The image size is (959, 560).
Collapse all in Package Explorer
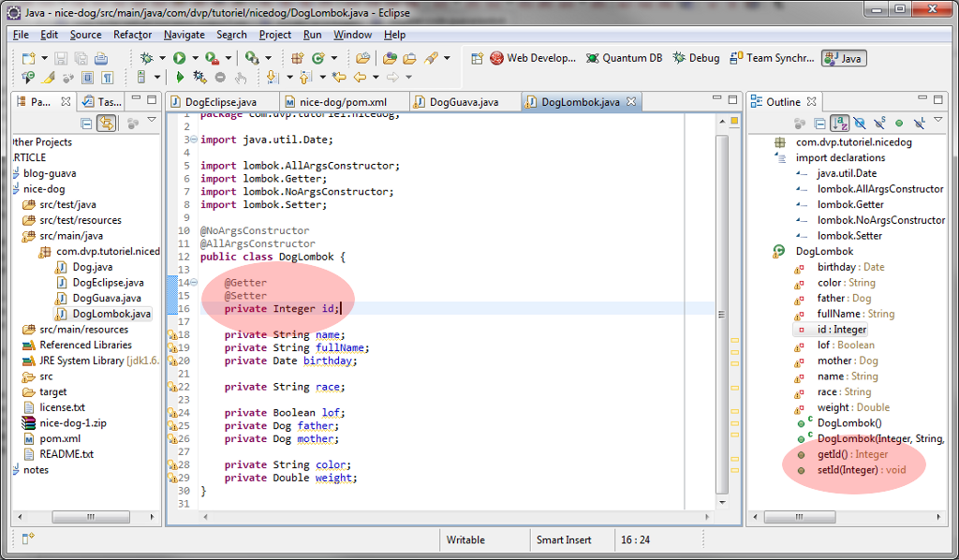[86, 123]
